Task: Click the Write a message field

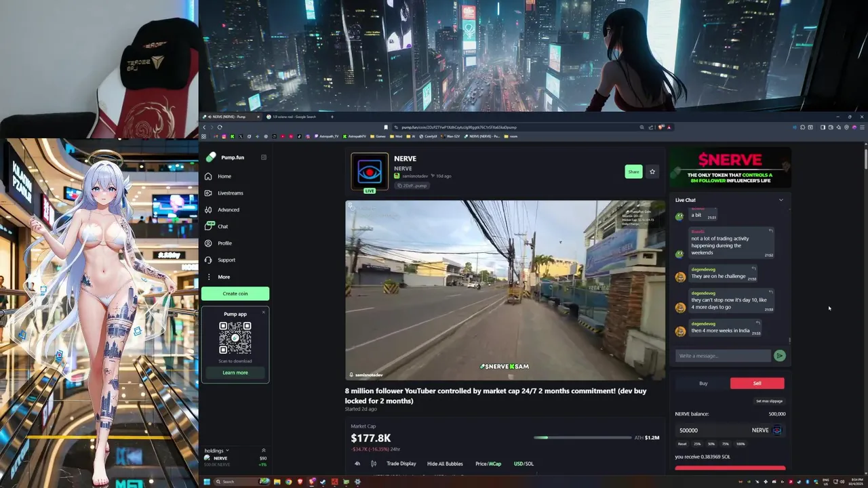Action: (x=723, y=356)
